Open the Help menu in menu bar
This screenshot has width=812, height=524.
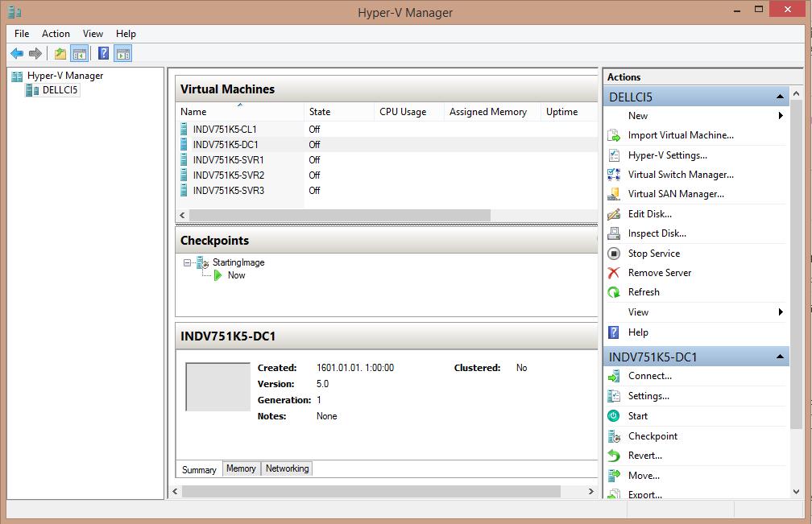[x=126, y=34]
